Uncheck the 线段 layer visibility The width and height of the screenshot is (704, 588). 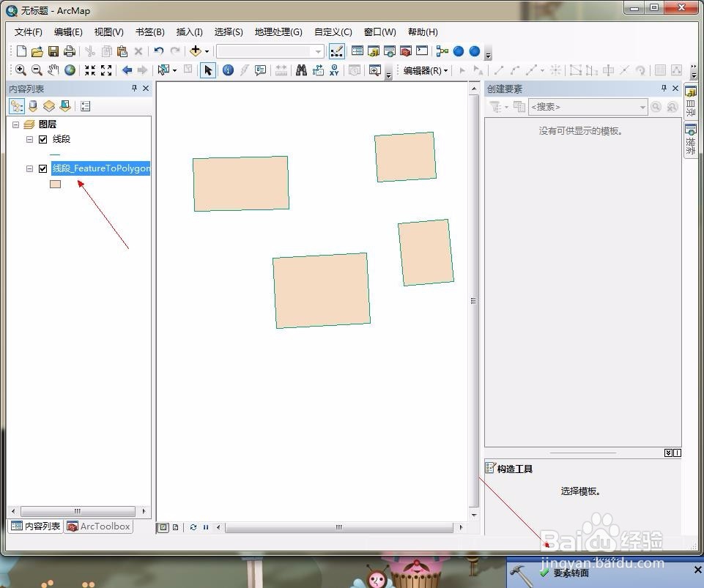[x=43, y=139]
